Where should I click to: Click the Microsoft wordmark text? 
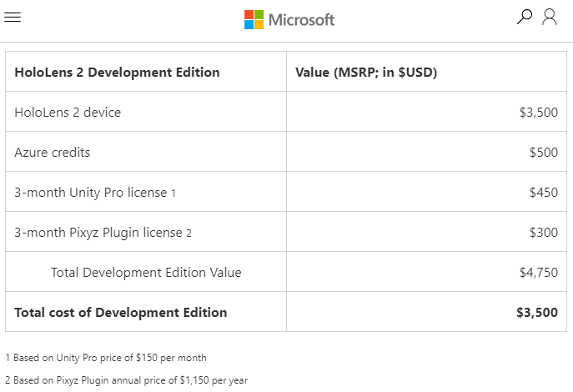301,19
